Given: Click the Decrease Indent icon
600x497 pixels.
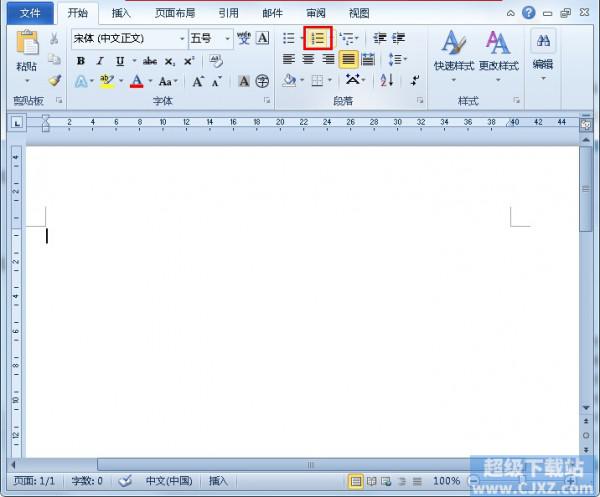Looking at the screenshot, I should click(380, 38).
